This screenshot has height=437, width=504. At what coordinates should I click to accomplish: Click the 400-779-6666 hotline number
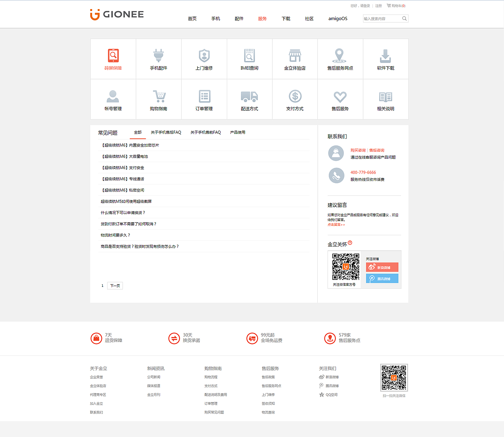(x=363, y=173)
